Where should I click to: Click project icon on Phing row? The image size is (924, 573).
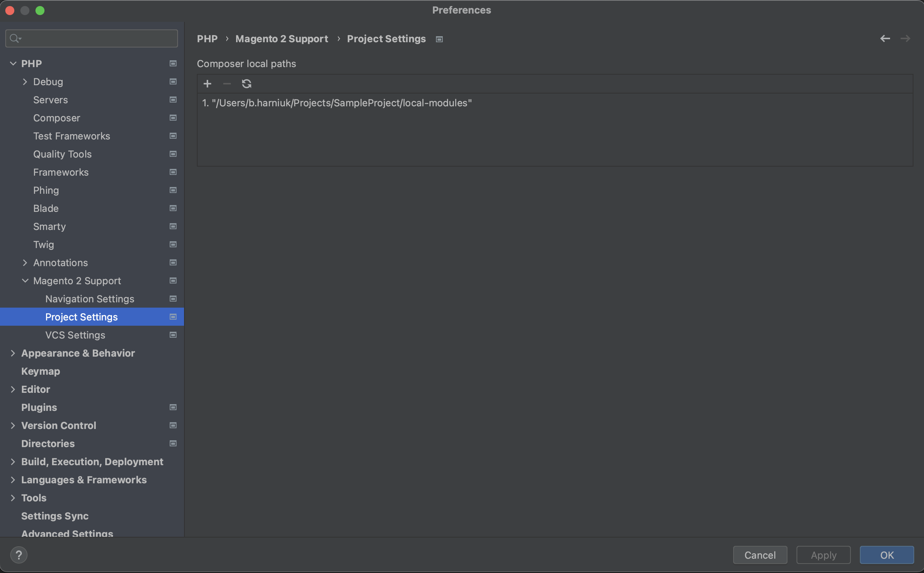173,190
